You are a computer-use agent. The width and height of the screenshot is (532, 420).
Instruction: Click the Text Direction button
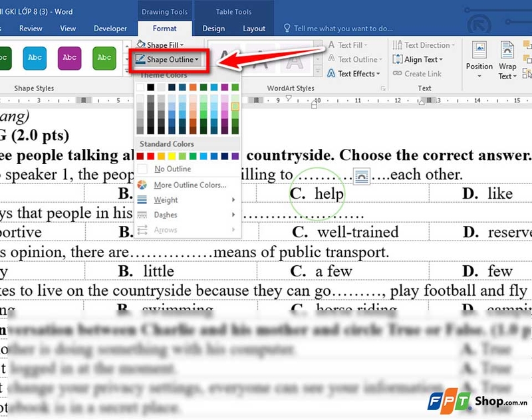(x=424, y=45)
